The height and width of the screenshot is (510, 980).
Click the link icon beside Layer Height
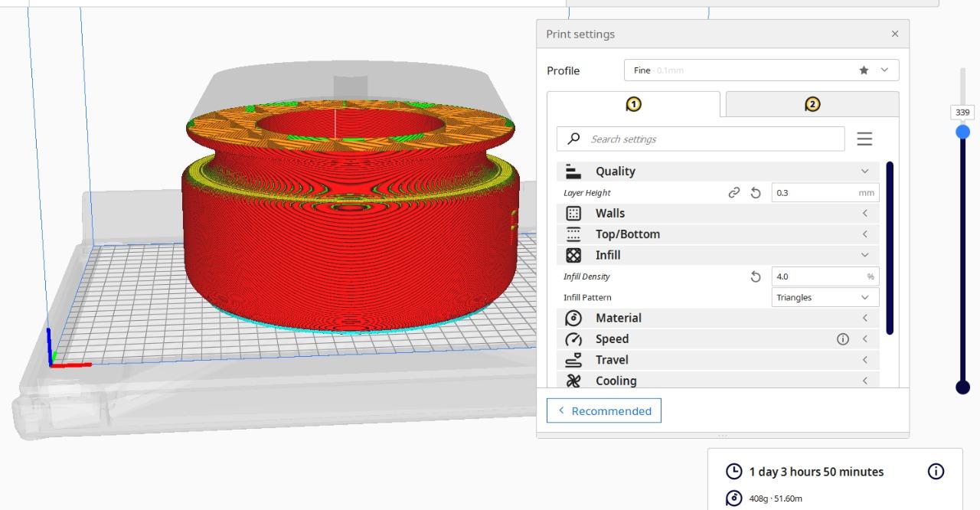click(734, 193)
